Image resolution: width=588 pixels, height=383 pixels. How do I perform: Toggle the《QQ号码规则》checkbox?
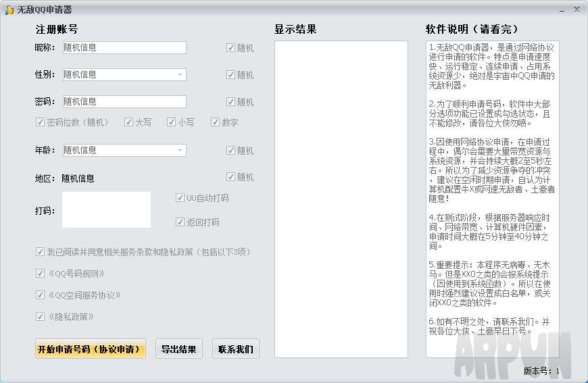pyautogui.click(x=40, y=273)
